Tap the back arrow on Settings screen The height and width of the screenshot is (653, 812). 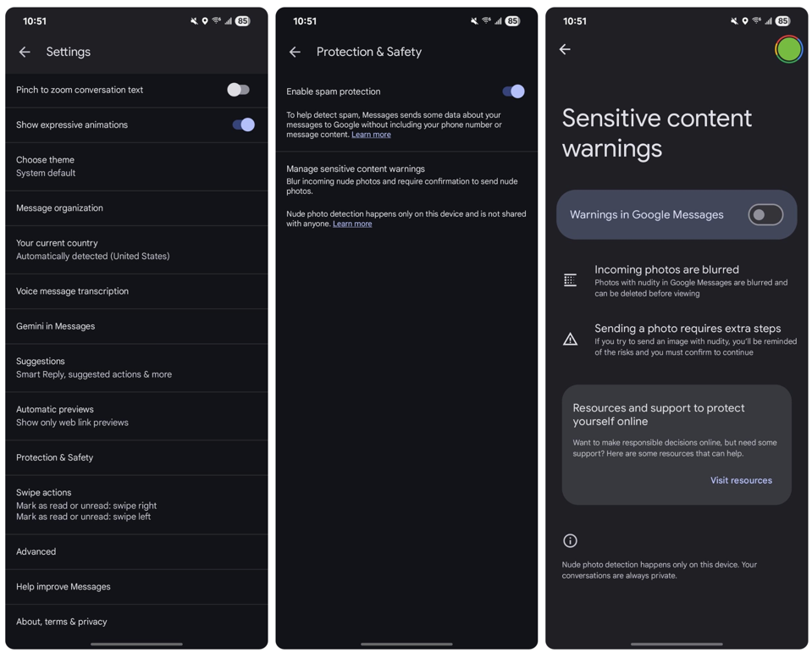(25, 52)
